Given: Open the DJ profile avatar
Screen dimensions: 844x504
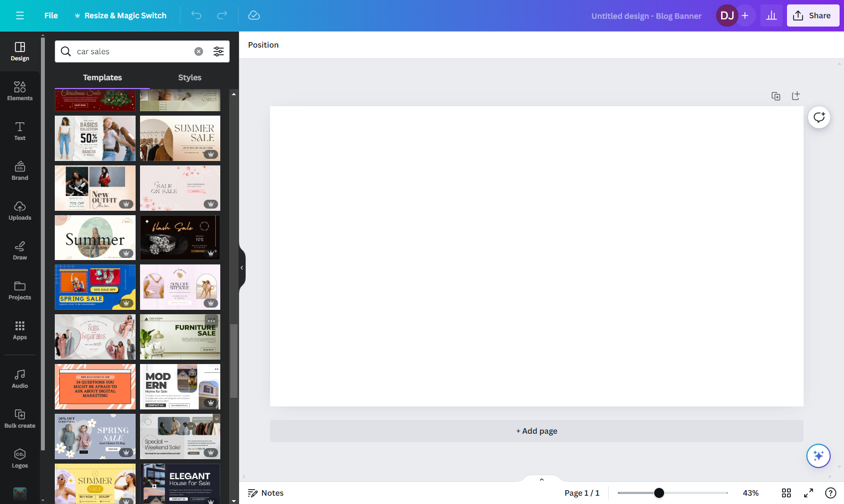Looking at the screenshot, I should pyautogui.click(x=727, y=15).
